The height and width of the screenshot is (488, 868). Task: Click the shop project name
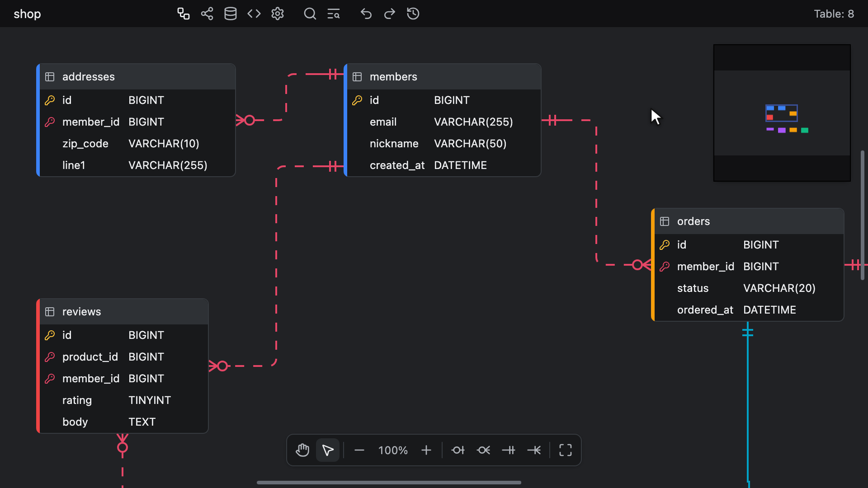pos(27,14)
